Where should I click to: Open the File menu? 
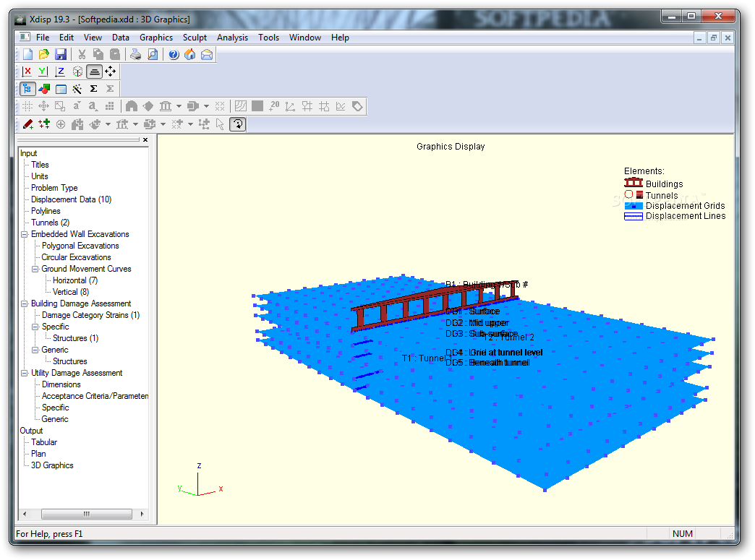[x=43, y=38]
